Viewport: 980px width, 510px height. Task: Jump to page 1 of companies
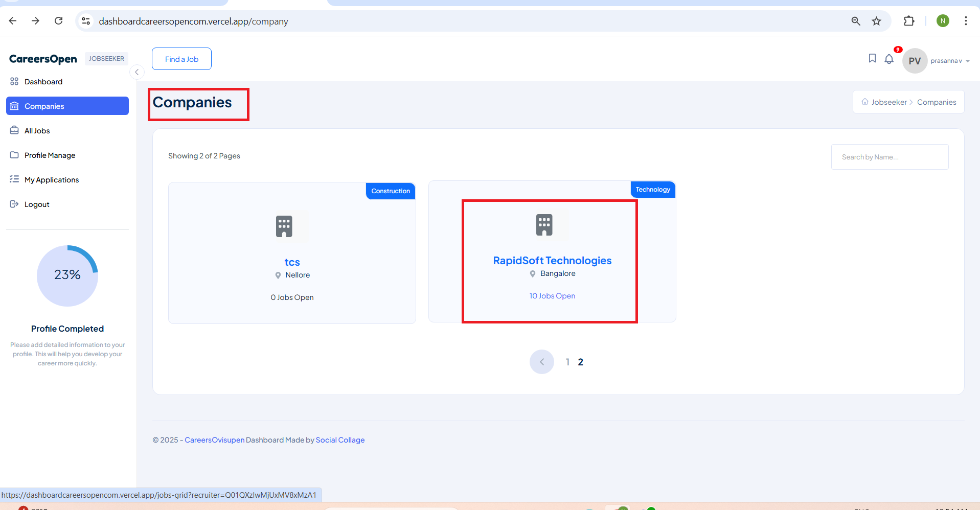coord(567,362)
